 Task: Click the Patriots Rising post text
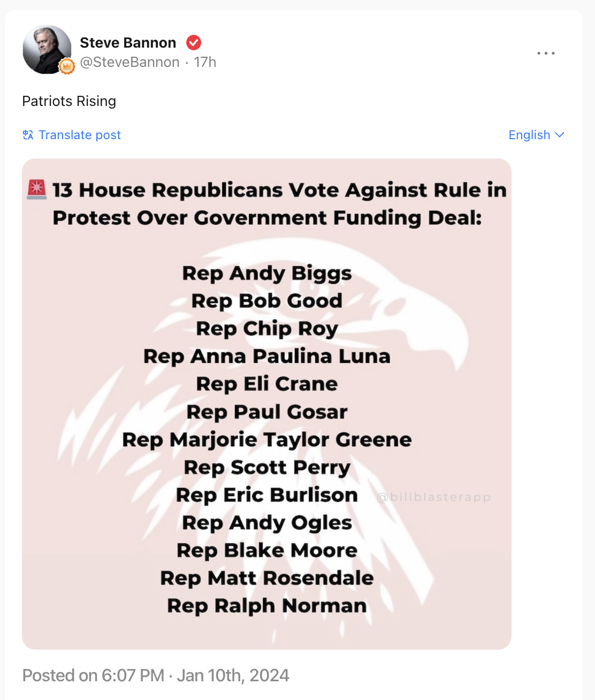click(x=69, y=101)
